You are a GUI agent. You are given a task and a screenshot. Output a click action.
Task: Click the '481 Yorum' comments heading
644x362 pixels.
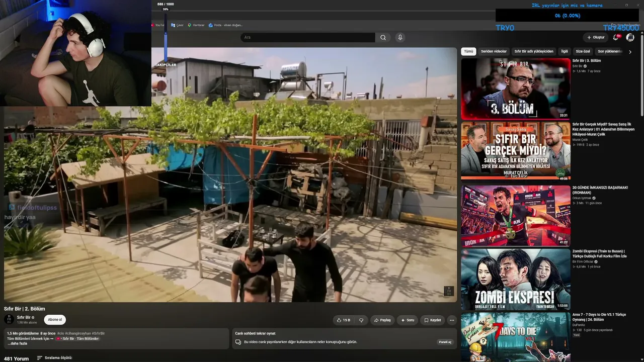(17, 359)
